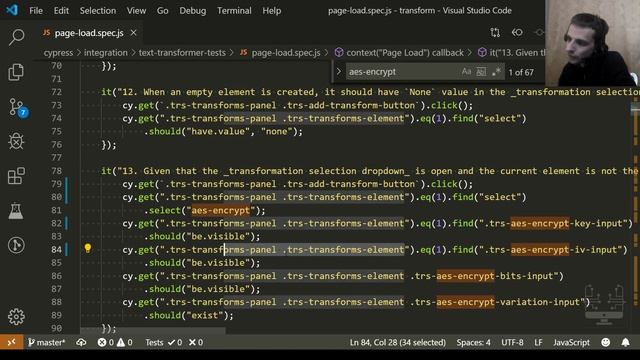Open the errors and warnings count
This screenshot has height=360, width=640.
tap(115, 342)
